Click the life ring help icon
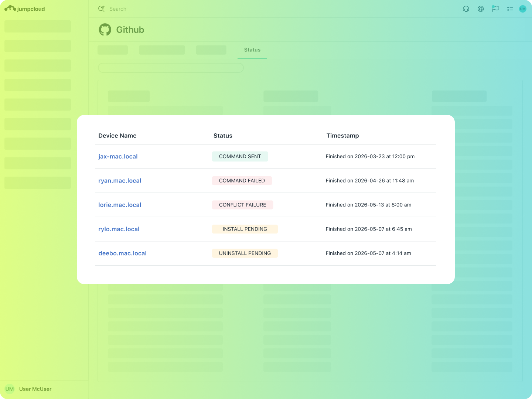The image size is (532, 399). (x=481, y=9)
